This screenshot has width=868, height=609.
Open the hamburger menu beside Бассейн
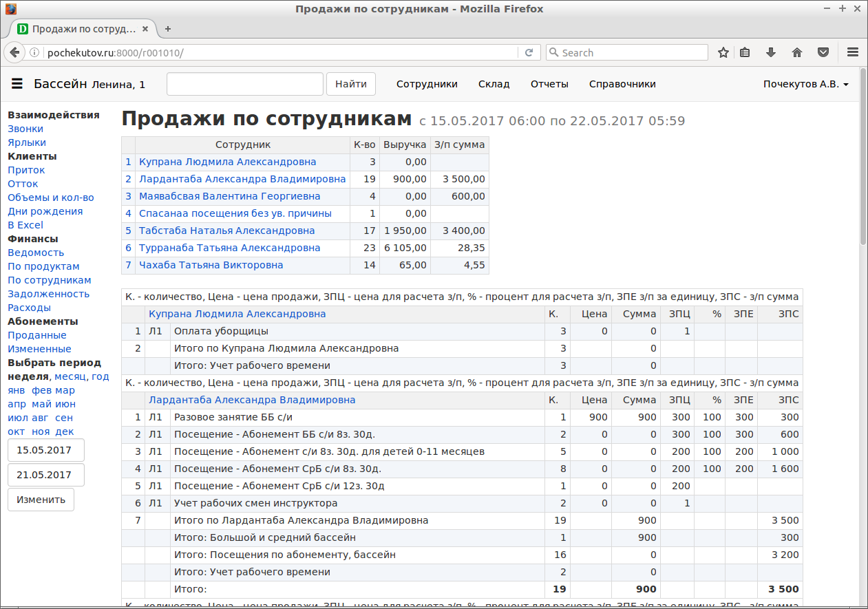coord(17,84)
